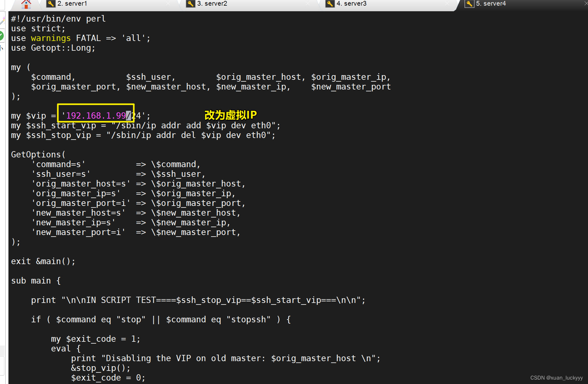Switch to the '2. server1' tab
The height and width of the screenshot is (384, 588).
72,4
